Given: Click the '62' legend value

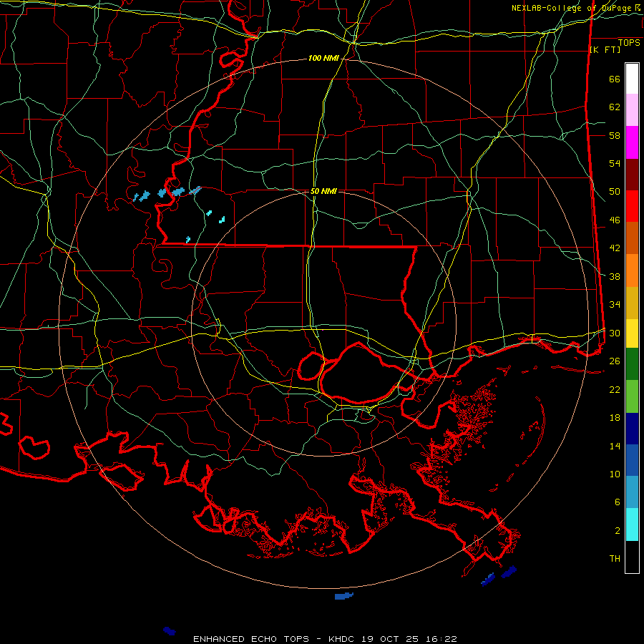Looking at the screenshot, I should (615, 107).
